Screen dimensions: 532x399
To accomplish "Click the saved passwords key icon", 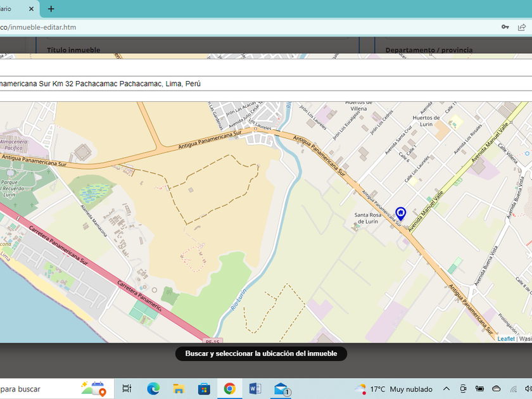I will (x=505, y=27).
